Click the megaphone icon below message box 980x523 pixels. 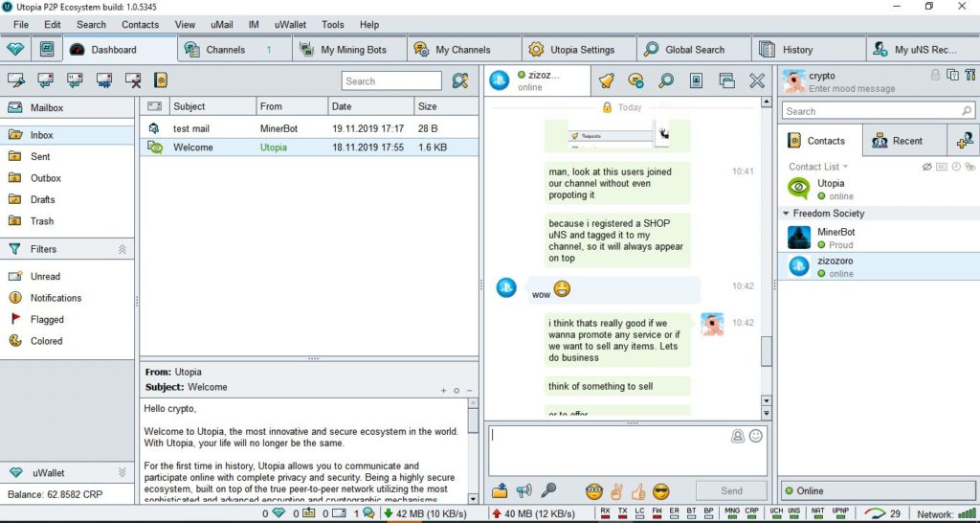click(x=523, y=491)
